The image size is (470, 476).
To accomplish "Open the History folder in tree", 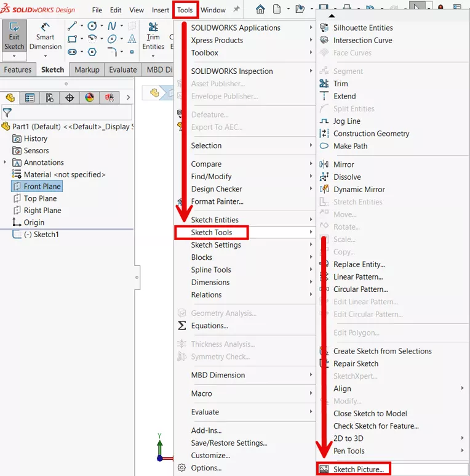I will (30, 139).
